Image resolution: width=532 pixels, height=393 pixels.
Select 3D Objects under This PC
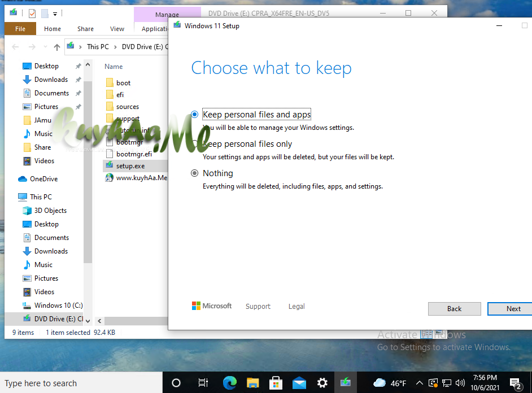click(50, 211)
